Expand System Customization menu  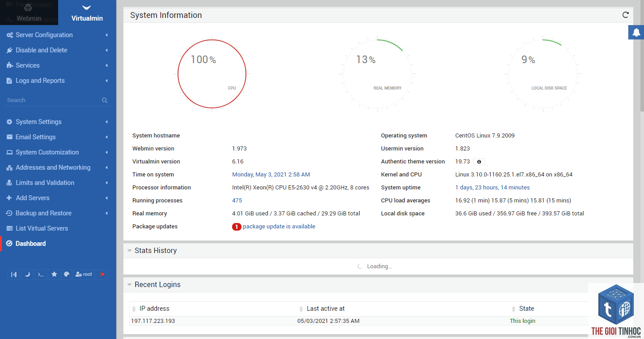[x=58, y=152]
